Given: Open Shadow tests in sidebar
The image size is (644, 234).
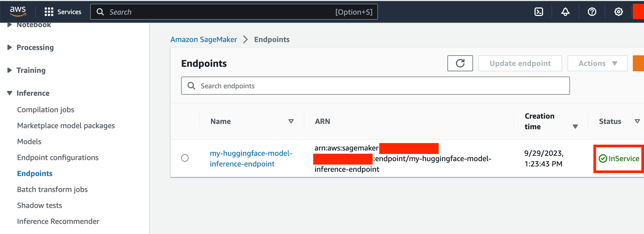Looking at the screenshot, I should point(39,205).
